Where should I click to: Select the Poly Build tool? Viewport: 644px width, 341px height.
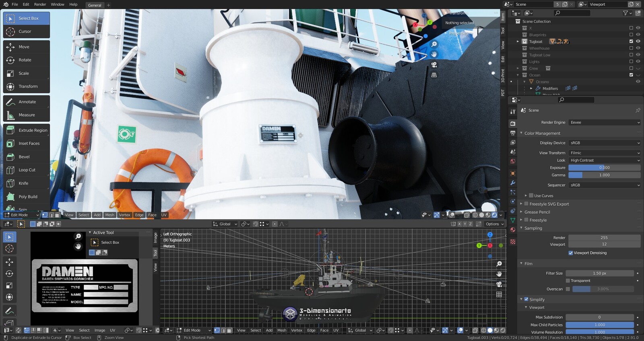point(27,197)
